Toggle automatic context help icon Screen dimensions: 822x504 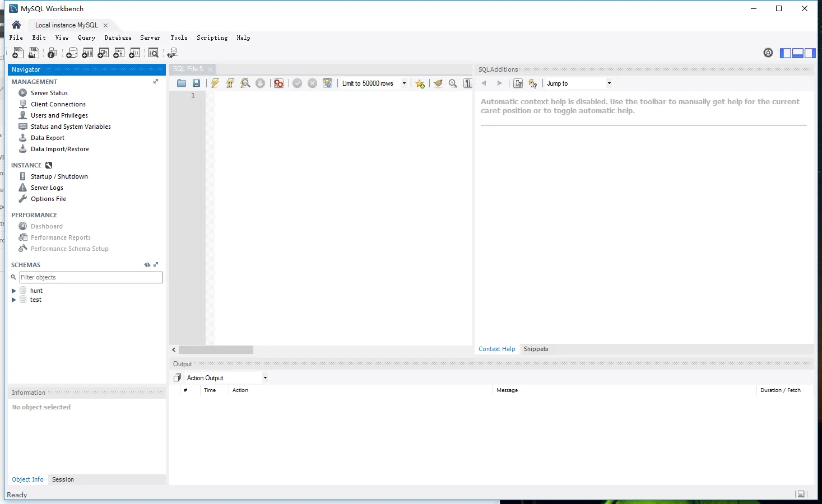coord(533,83)
